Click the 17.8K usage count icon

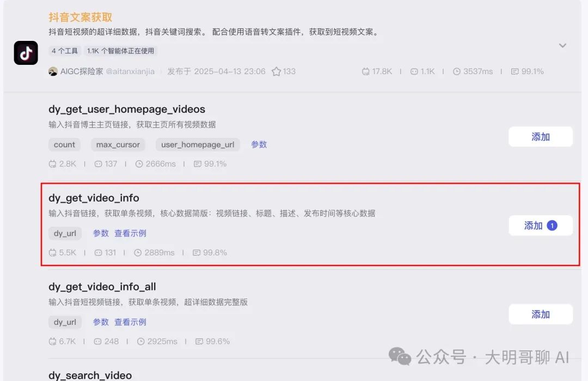(366, 71)
